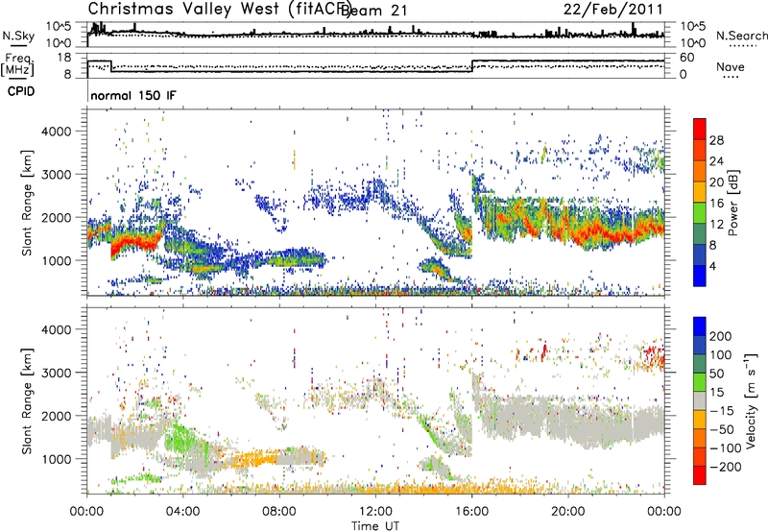The image size is (768, 532).
Task: Select the red bottom segment of the velocity colorbar
Action: (700, 475)
